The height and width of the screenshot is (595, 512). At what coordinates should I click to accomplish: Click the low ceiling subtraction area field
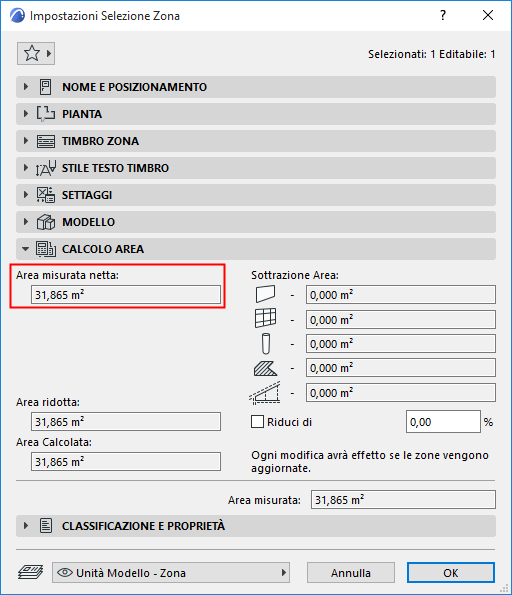click(401, 393)
